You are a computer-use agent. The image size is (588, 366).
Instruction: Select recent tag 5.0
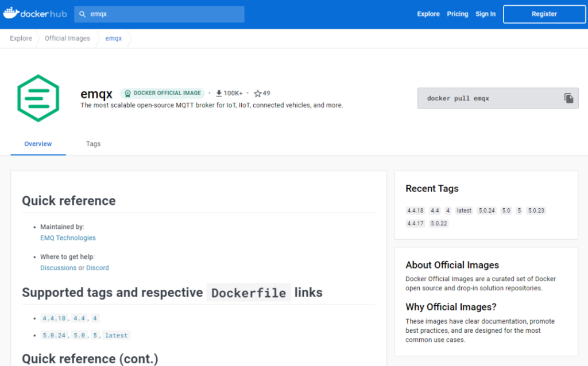[506, 211]
